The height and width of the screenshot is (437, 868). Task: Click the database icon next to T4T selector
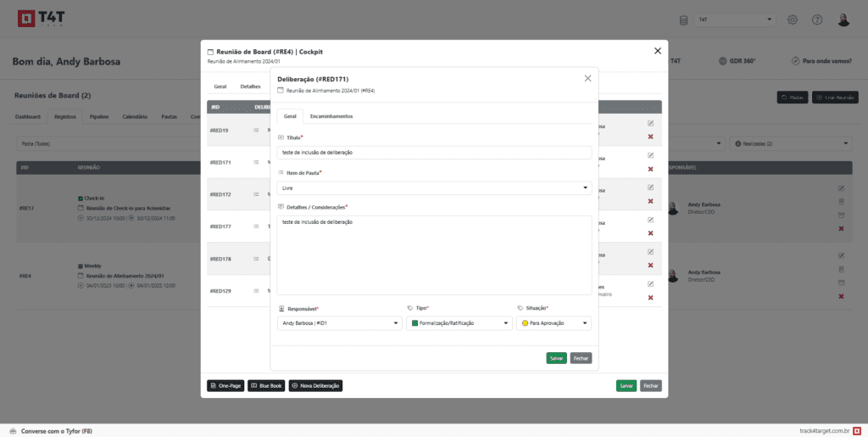coord(684,20)
